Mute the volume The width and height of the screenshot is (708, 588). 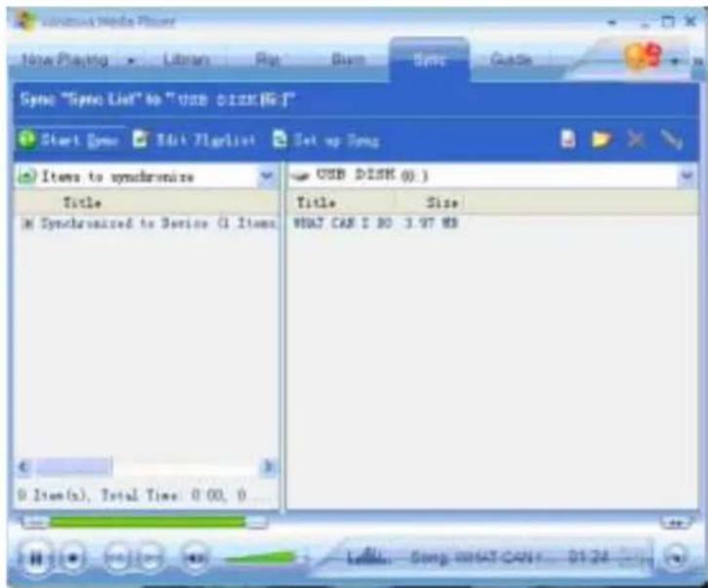click(195, 559)
